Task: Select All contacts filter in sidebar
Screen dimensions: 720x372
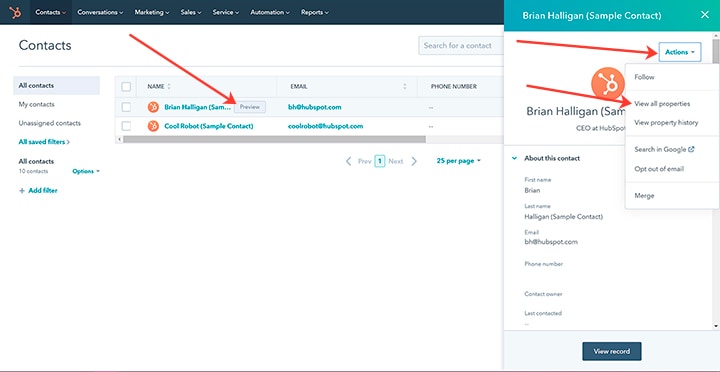Action: (x=56, y=85)
